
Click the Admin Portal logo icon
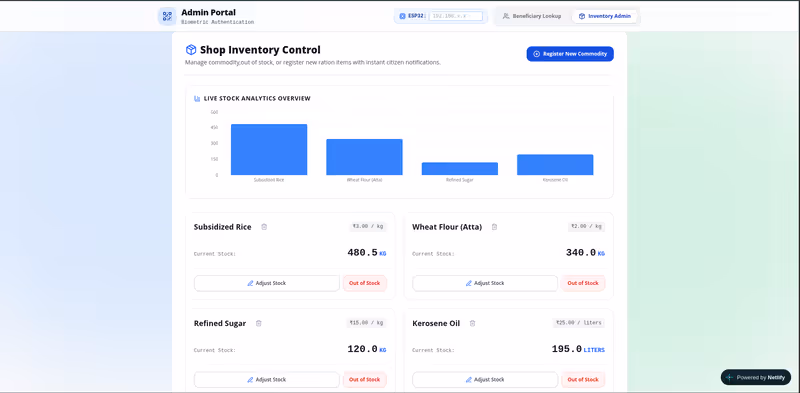point(167,16)
